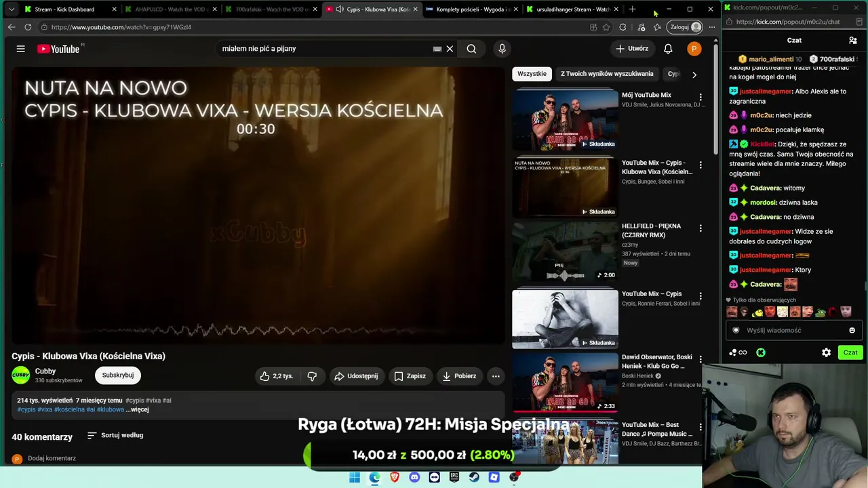Switch to Komplety pościeli tab

coord(472,9)
